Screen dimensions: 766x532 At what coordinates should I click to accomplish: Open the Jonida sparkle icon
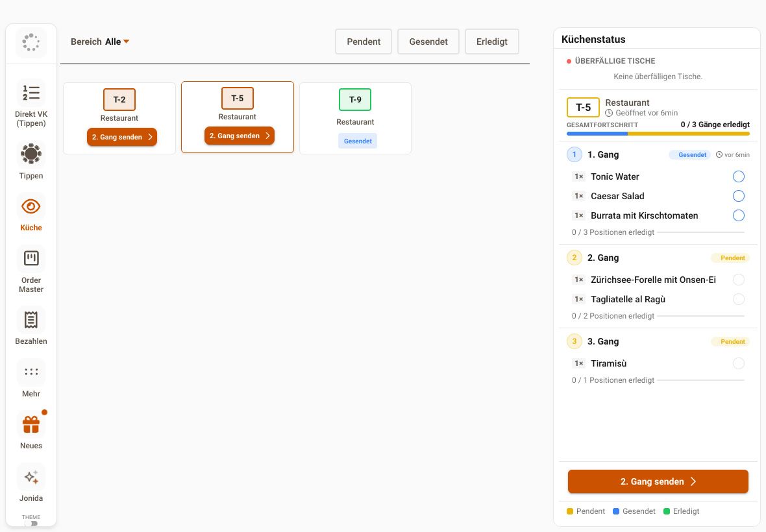click(x=31, y=477)
